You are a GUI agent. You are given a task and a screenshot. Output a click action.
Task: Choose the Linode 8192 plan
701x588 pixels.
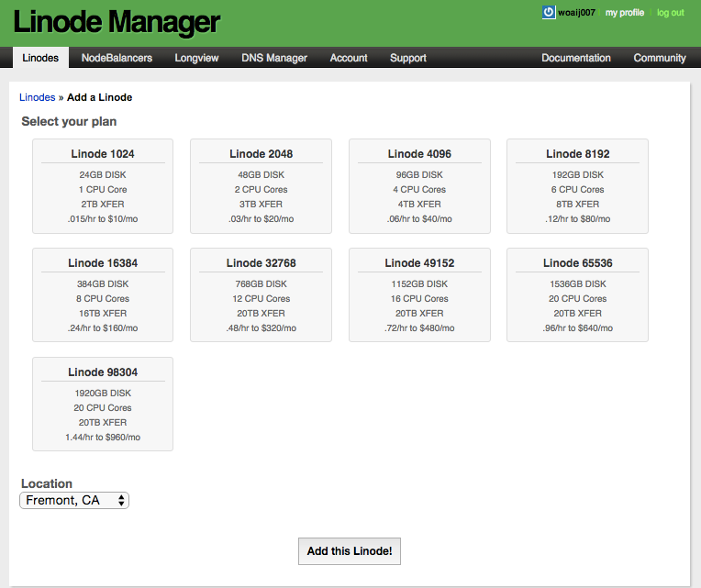[578, 186]
